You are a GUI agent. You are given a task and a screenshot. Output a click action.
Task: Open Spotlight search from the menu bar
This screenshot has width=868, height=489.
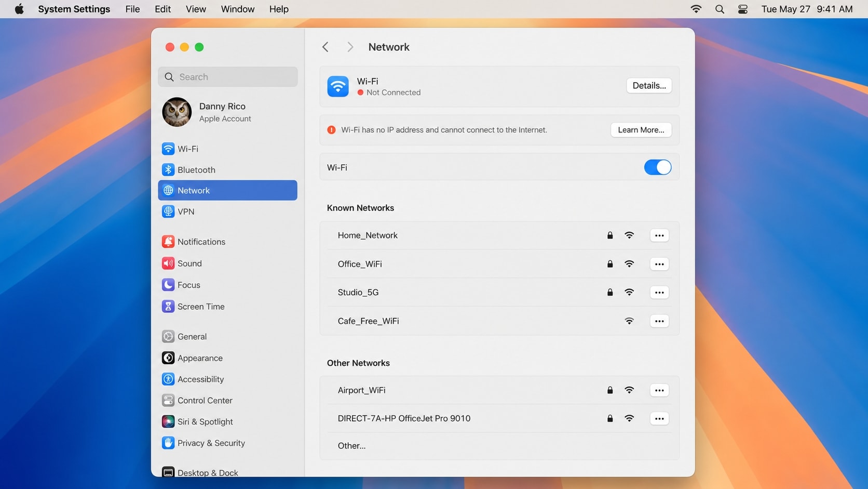[720, 9]
